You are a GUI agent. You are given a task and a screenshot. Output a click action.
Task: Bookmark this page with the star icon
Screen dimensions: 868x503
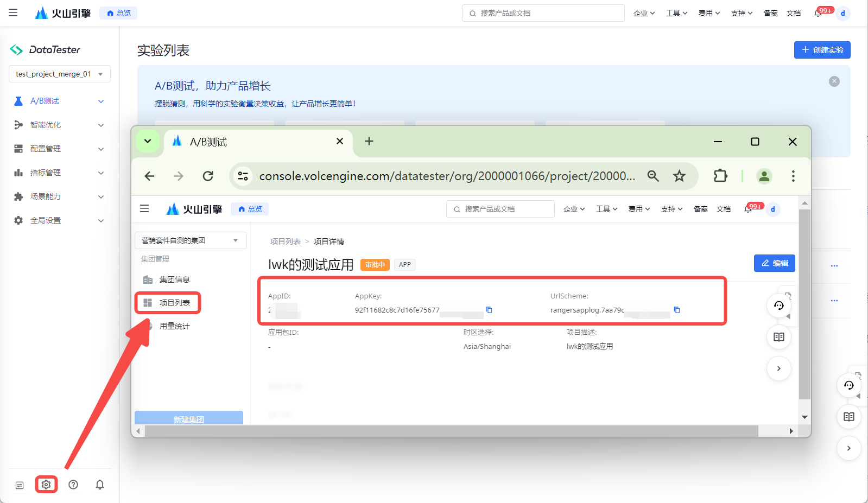(679, 176)
